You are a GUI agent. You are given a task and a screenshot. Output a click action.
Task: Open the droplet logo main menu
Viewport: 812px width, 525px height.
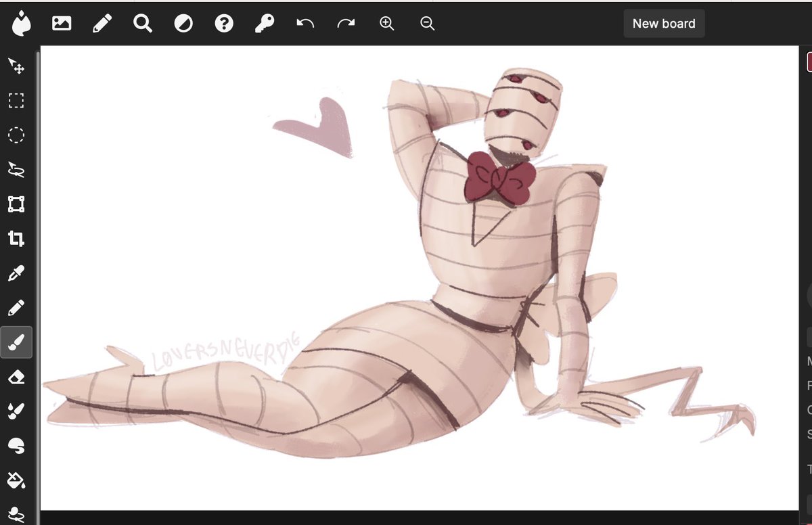(21, 23)
